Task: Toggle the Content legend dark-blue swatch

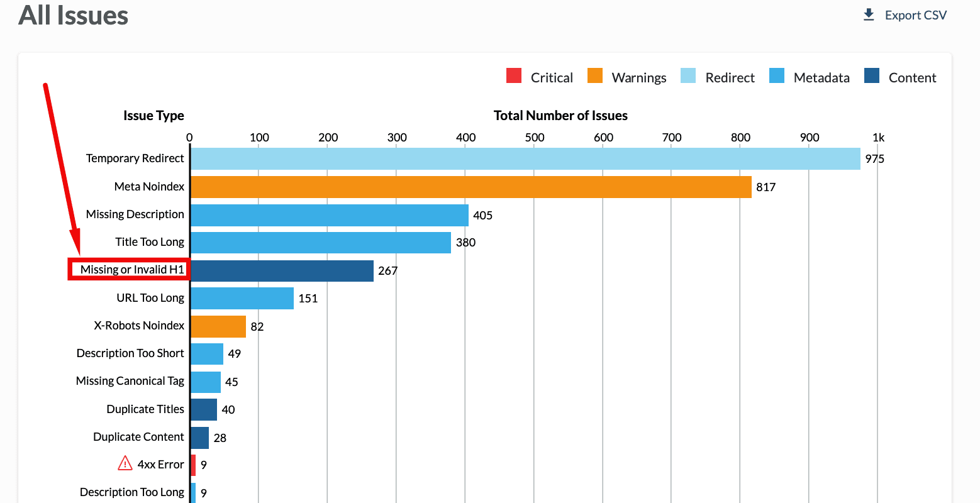Action: (872, 76)
